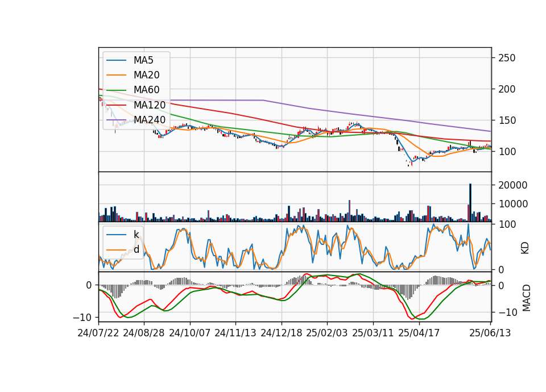Click the 24/07/22 date axis label
This screenshot has height=392, width=546.
pyautogui.click(x=98, y=333)
